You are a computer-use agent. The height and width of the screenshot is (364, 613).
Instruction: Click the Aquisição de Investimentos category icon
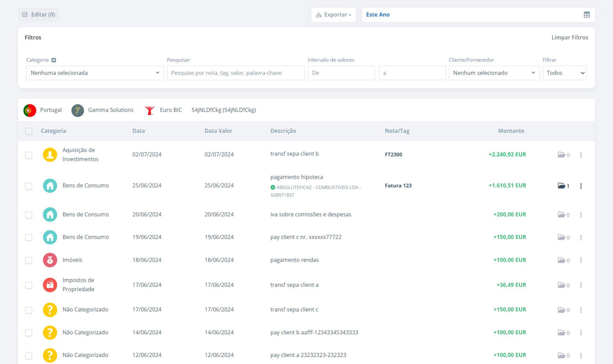pos(50,155)
